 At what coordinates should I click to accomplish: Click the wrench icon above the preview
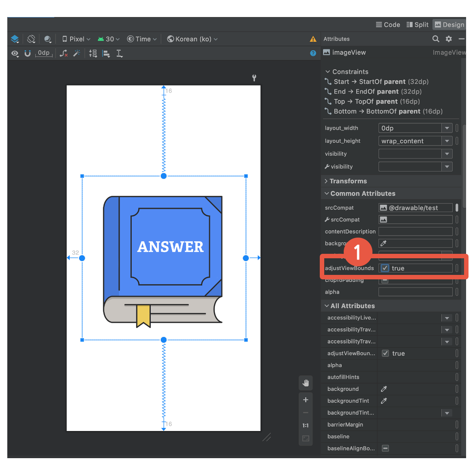(255, 78)
